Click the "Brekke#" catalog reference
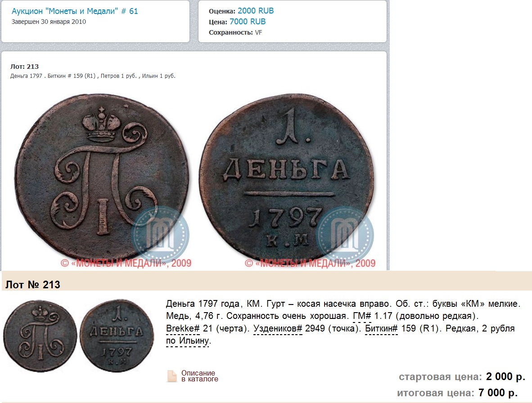This screenshot has width=532, height=403. [183, 328]
